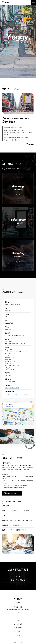This screenshot has height=644, width=36.
Task: Click the enlarged map view link
Action: pyautogui.click(x=9, y=406)
